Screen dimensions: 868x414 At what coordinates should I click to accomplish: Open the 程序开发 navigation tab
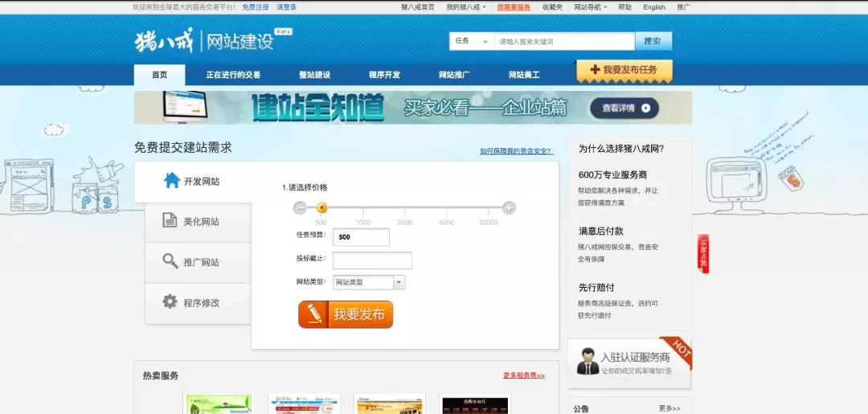point(384,75)
